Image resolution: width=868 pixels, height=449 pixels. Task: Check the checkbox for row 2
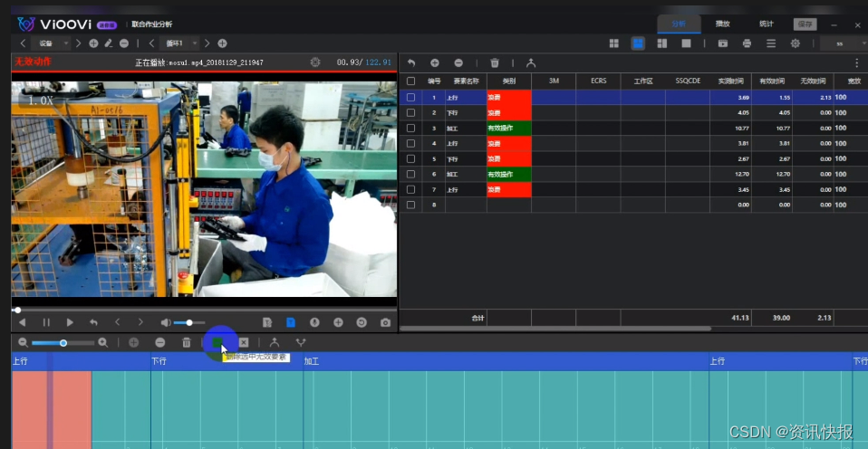click(410, 113)
